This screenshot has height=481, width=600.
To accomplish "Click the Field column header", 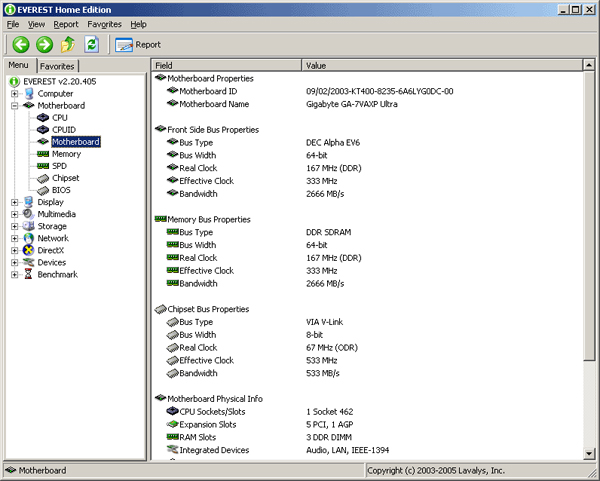I will [x=227, y=65].
